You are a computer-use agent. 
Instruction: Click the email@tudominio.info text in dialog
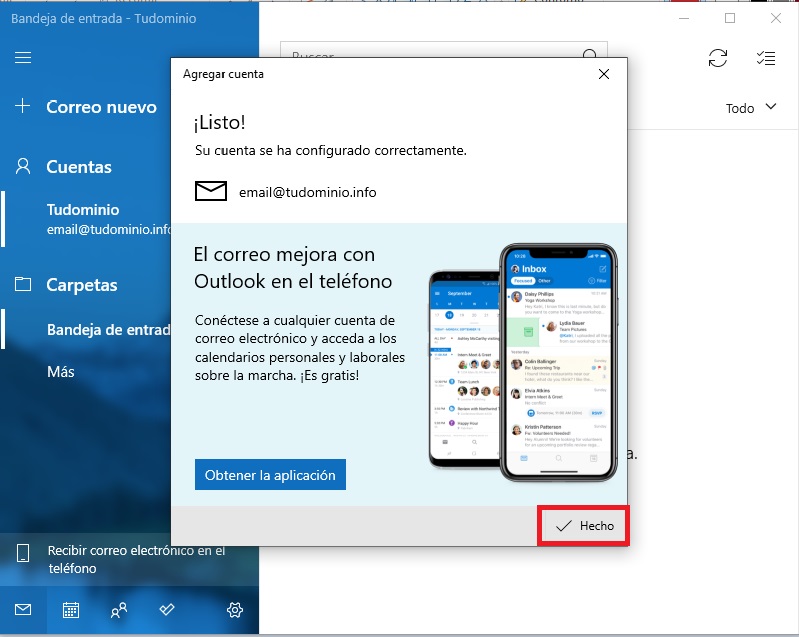(x=308, y=192)
